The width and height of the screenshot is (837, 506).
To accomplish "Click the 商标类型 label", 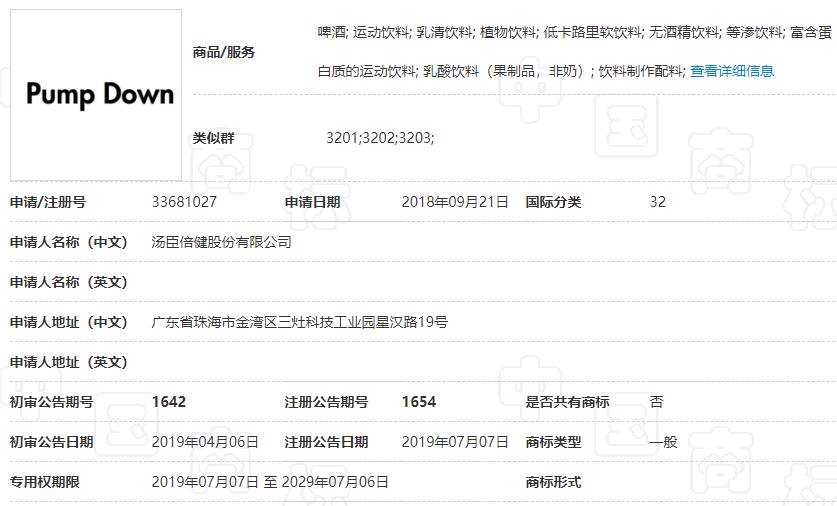I will pyautogui.click(x=554, y=442).
